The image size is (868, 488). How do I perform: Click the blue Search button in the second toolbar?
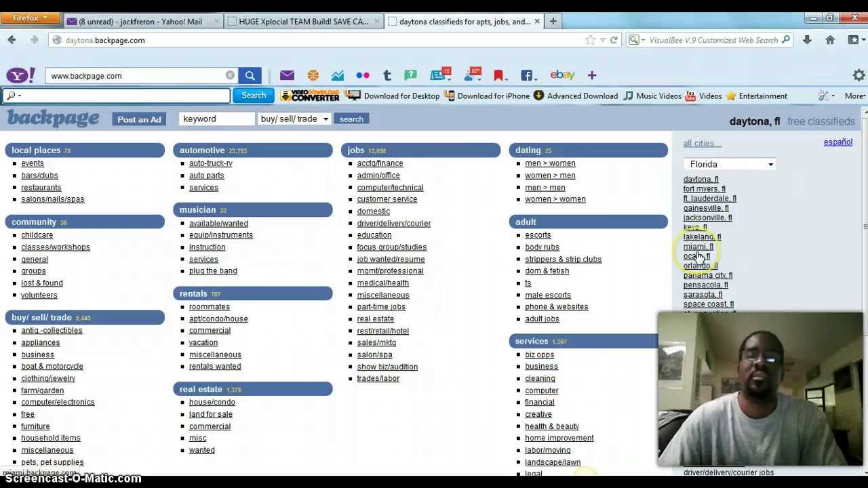(x=254, y=96)
